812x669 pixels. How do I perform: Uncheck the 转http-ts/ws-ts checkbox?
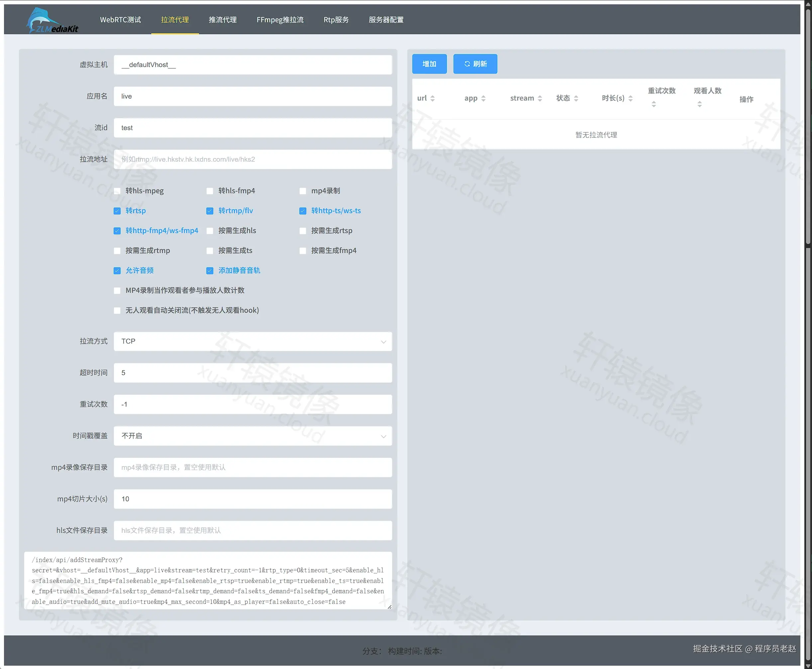(303, 211)
